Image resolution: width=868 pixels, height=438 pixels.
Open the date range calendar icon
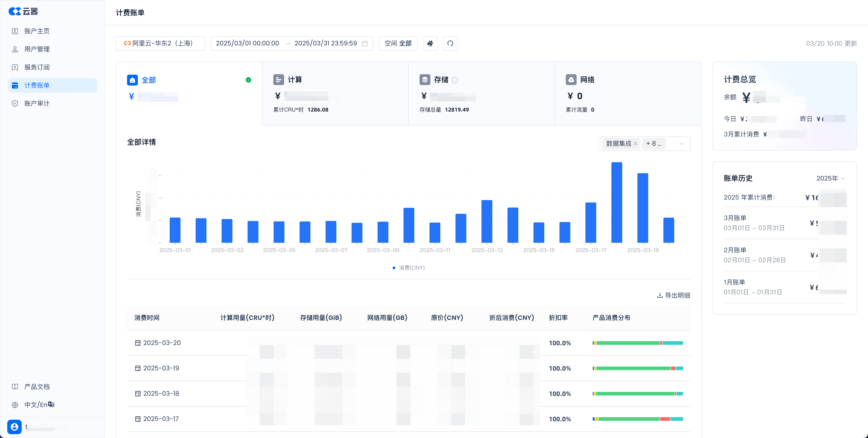click(x=365, y=43)
